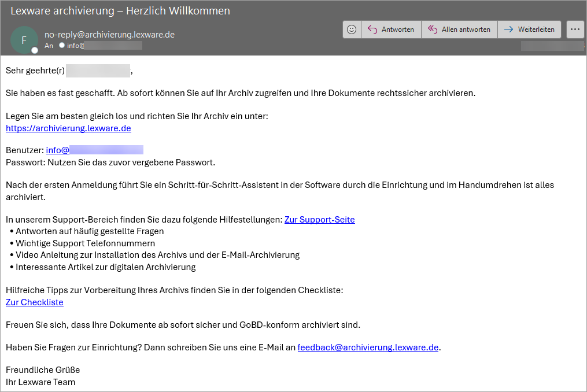Click the bullet Wichtige Support Telefonnummern
Screen dimensions: 587x392
coord(86,243)
